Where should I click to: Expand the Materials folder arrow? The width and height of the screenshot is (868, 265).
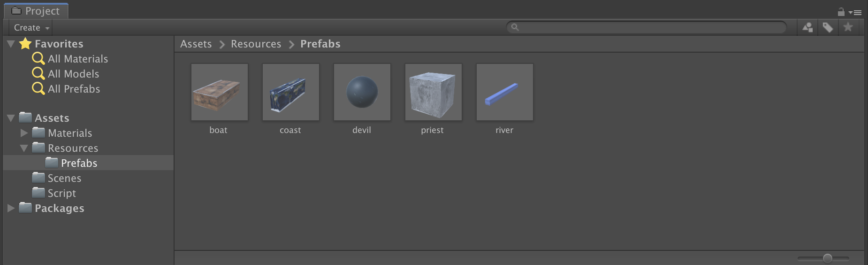[24, 133]
